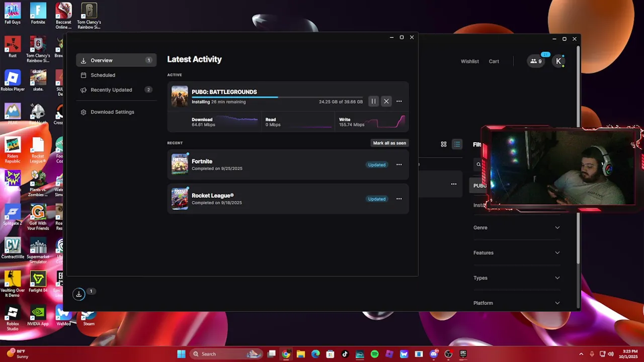This screenshot has width=644, height=362.
Task: Open Roblox Player desktop shortcut
Action: (13, 80)
